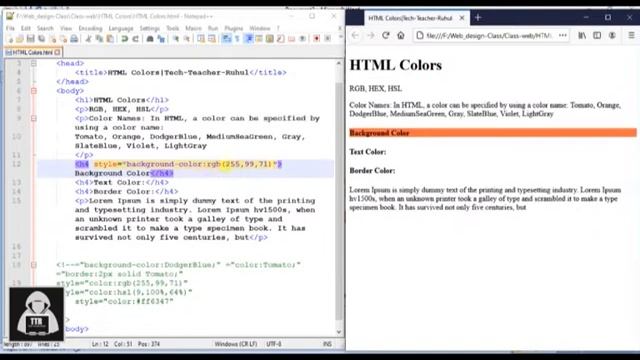Toggle Synchronize Vertical Scrolling
This screenshot has height=360, width=640.
(x=200, y=39)
